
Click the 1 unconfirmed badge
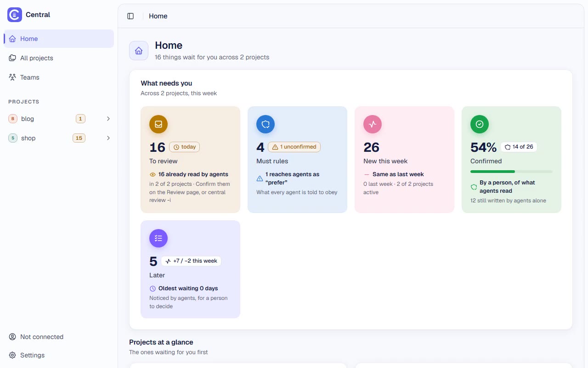(x=294, y=147)
